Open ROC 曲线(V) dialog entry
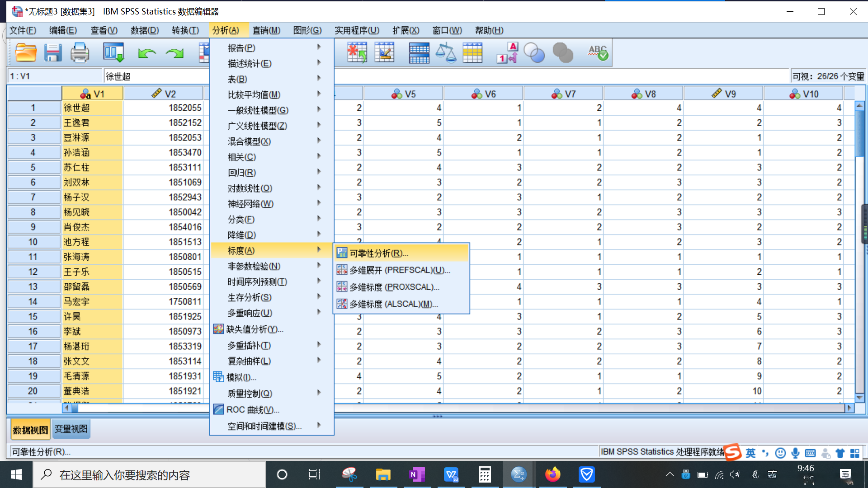The height and width of the screenshot is (488, 868). pos(253,409)
